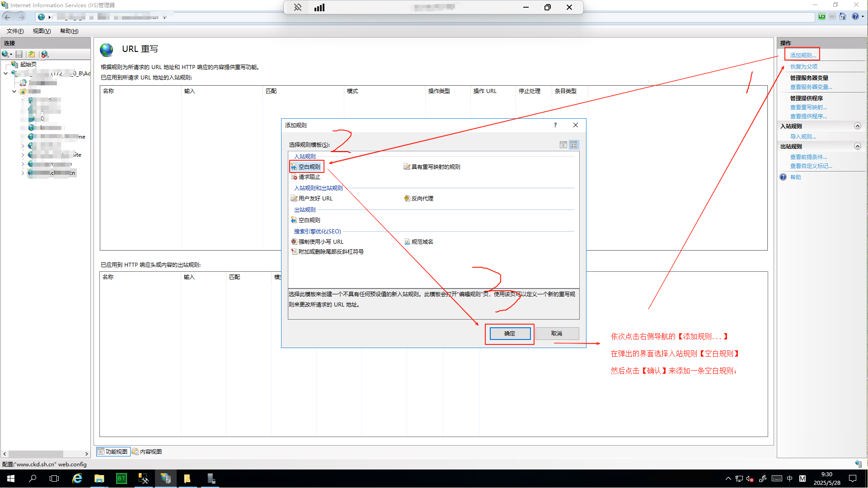Viewport: 868px width, 488px height.
Task: Switch to 内容视图 tab
Action: (147, 452)
